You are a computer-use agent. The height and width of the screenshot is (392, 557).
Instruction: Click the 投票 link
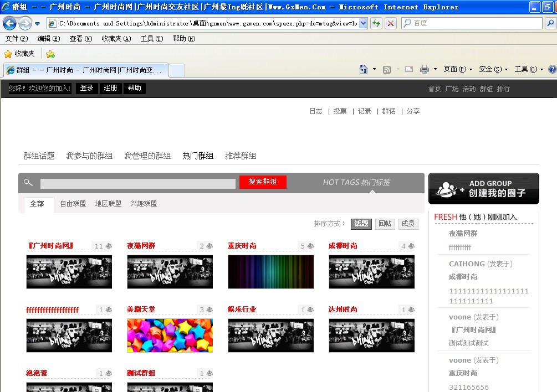340,111
